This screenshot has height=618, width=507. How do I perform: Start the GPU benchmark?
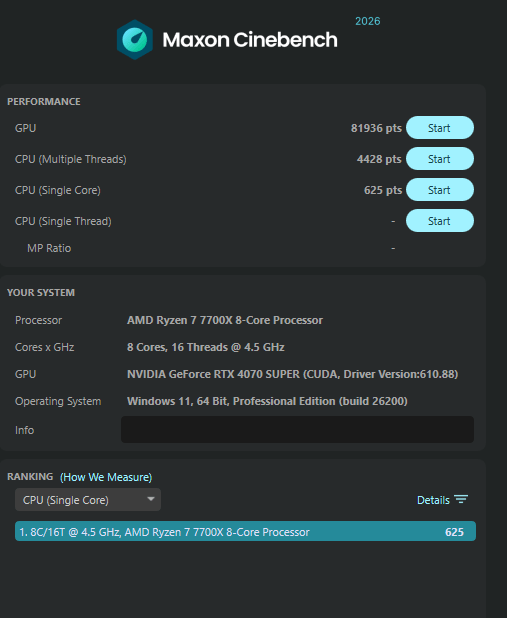tap(440, 128)
